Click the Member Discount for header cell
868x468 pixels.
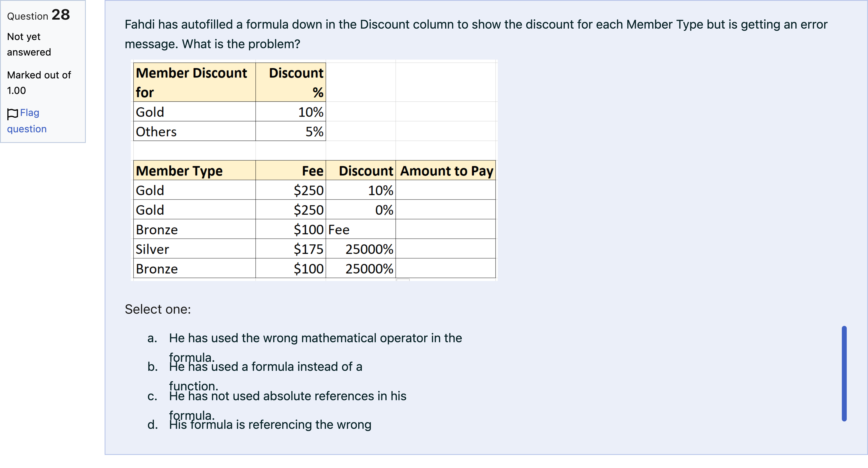195,82
